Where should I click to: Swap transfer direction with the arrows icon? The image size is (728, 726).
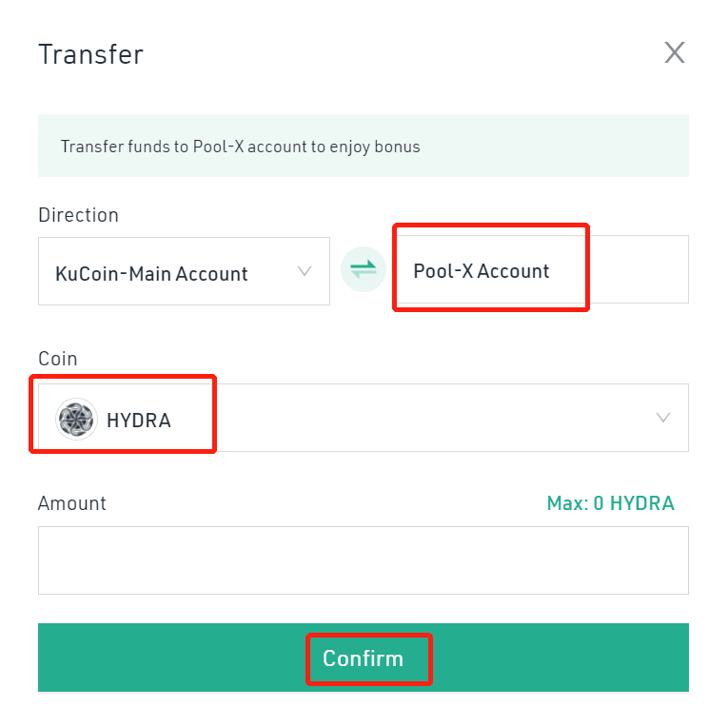[364, 269]
